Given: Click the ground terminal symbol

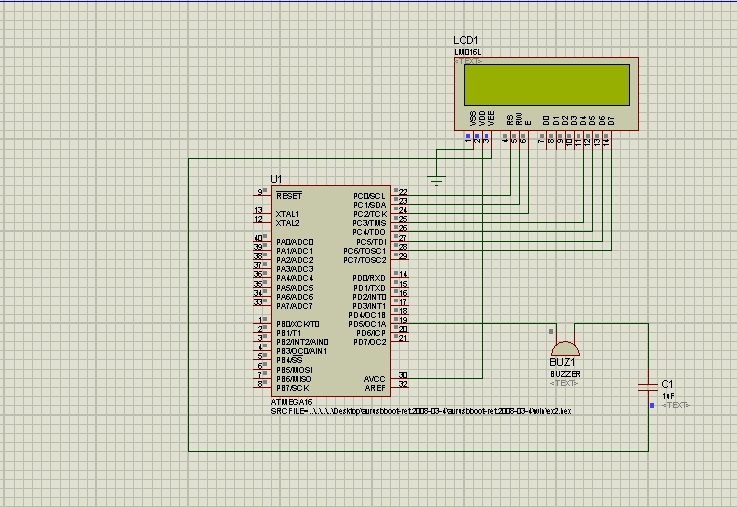Looking at the screenshot, I should [x=436, y=180].
